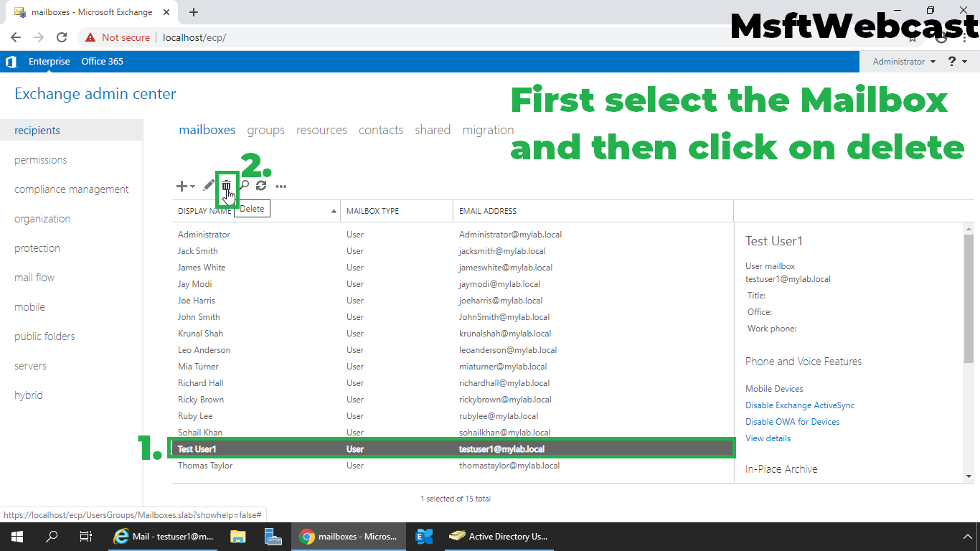Select the Administrator mailbox row

[453, 235]
